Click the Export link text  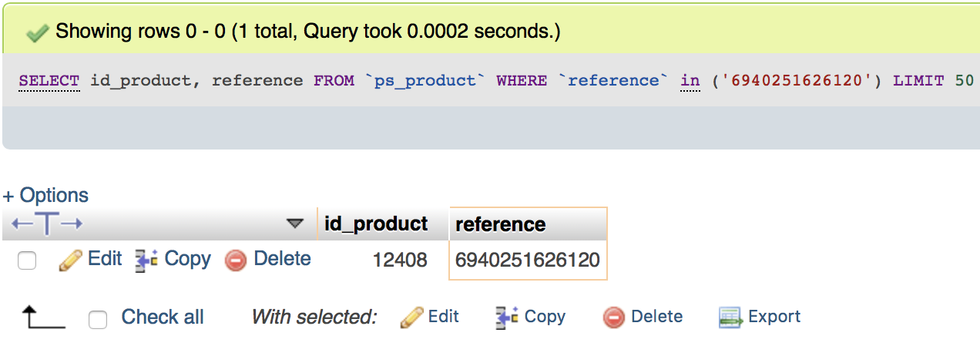pyautogui.click(x=774, y=317)
